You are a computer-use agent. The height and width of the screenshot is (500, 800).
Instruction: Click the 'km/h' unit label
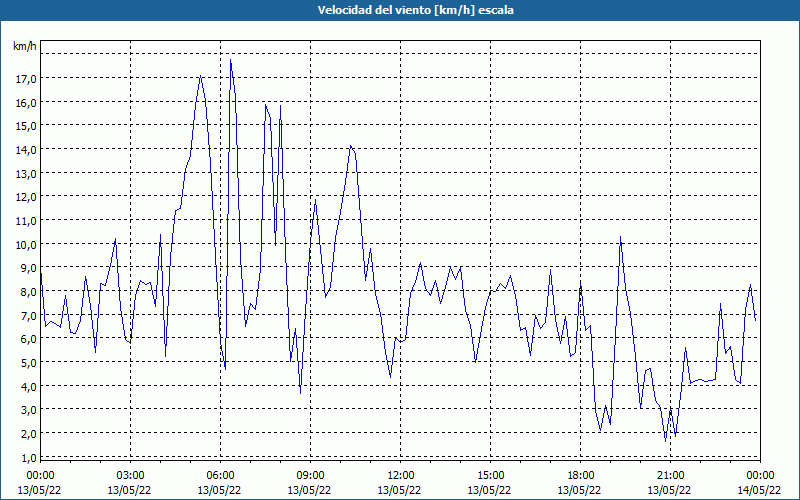[x=25, y=46]
